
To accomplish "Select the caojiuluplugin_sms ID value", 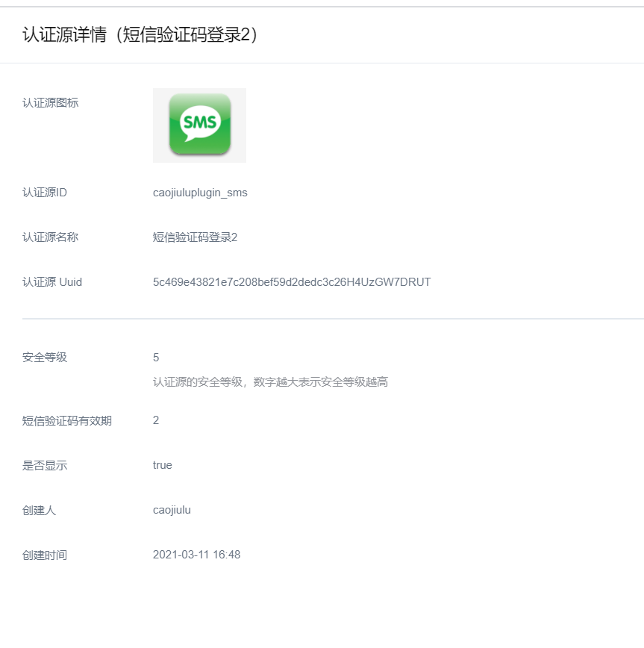I will (x=200, y=193).
